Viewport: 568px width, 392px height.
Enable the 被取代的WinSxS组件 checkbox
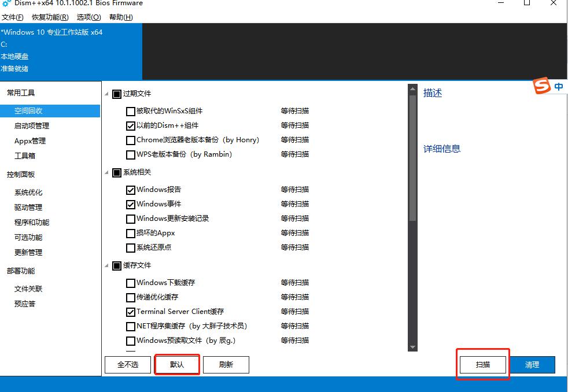(x=131, y=111)
